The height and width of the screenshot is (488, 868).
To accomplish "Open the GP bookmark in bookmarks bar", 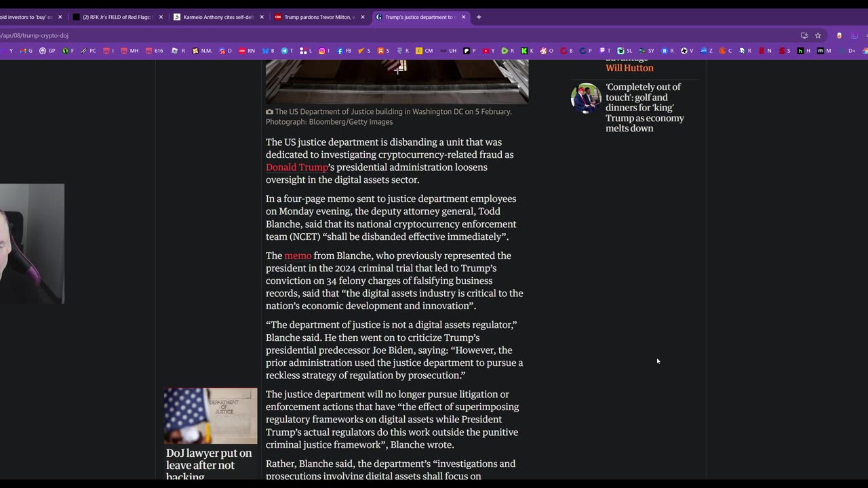I will click(47, 51).
